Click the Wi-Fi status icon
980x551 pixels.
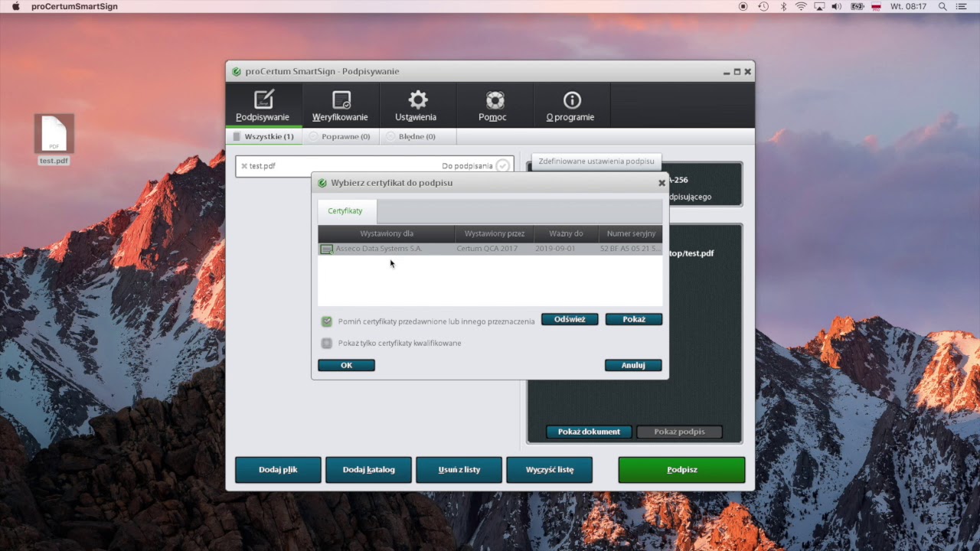click(801, 6)
